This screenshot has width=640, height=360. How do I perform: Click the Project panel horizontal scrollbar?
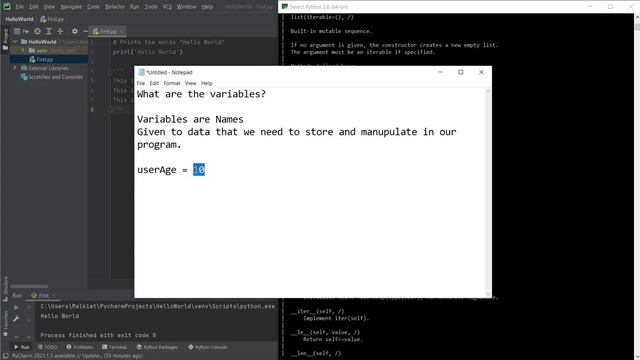pyautogui.click(x=29, y=287)
